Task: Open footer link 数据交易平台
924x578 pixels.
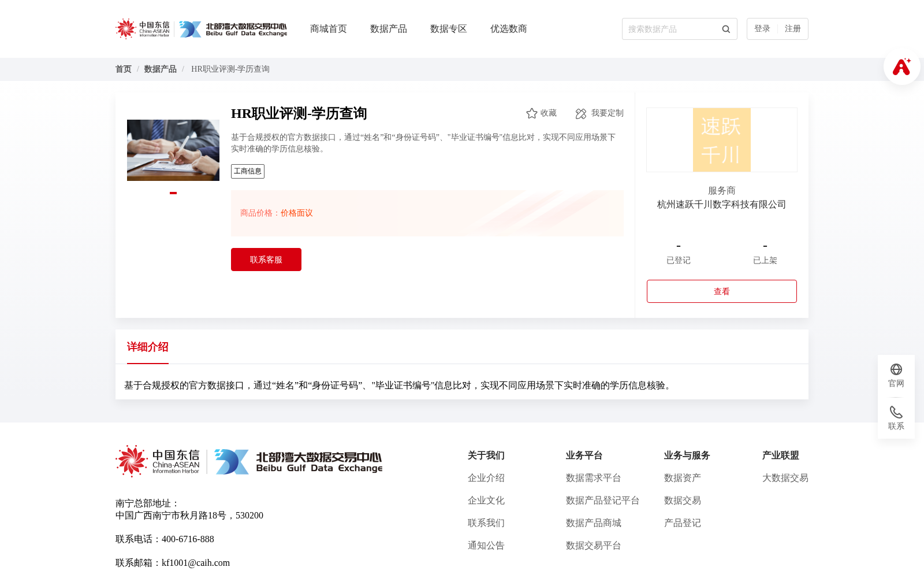Action: click(594, 546)
